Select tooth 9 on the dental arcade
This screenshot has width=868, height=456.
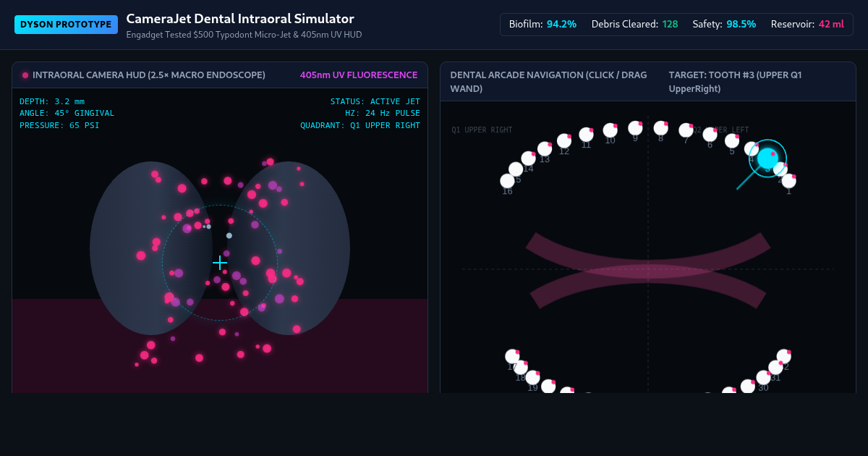pyautogui.click(x=635, y=128)
